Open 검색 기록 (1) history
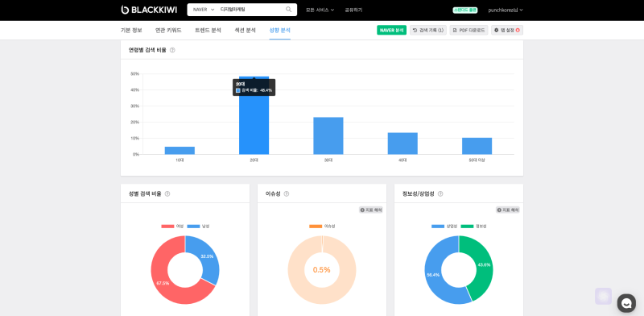Screen dimensions: 644x316 (428, 30)
